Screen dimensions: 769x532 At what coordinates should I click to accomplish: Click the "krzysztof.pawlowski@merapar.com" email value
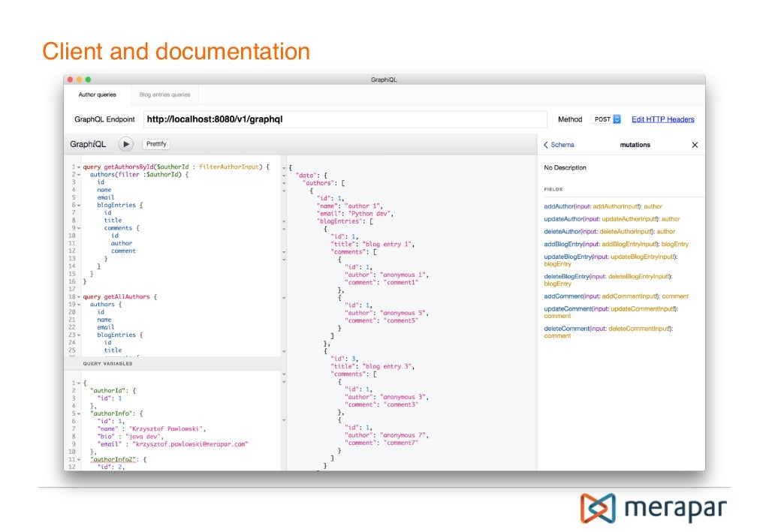(x=191, y=444)
